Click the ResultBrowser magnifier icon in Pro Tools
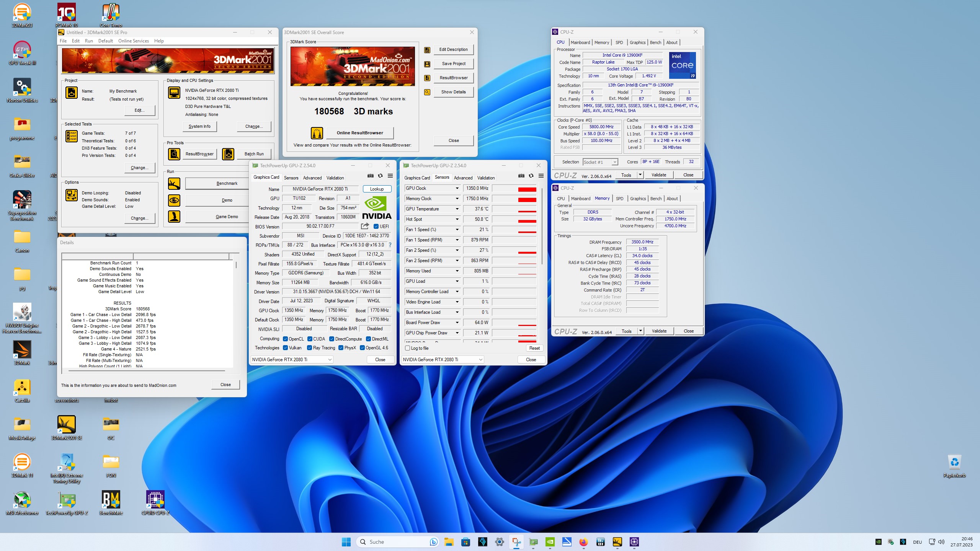The image size is (980, 551). (174, 154)
